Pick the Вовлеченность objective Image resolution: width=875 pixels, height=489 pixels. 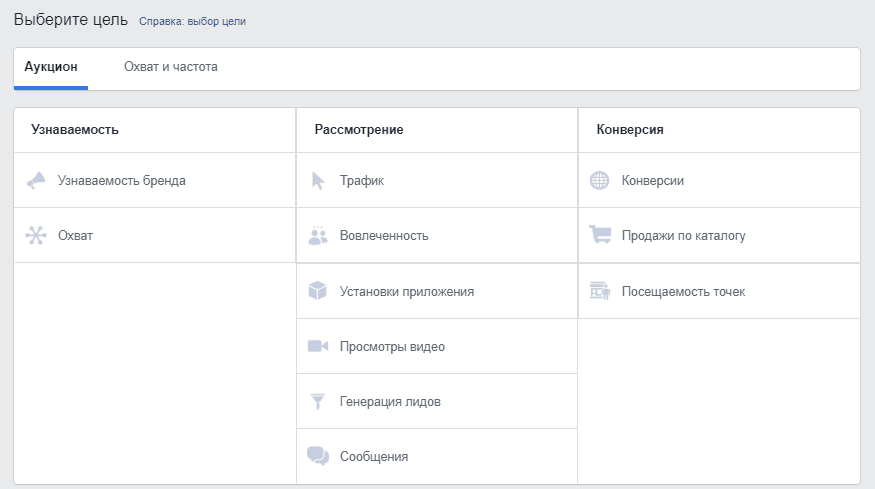pos(437,235)
